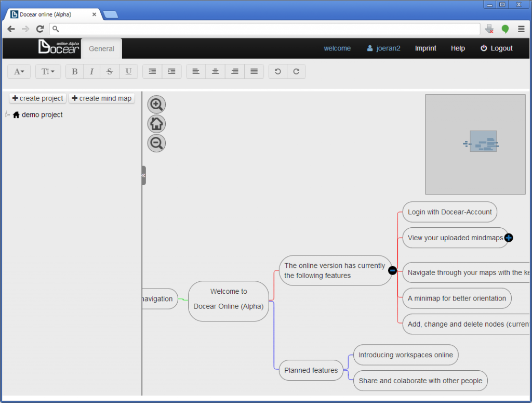The height and width of the screenshot is (403, 532).
Task: Select Planned features node
Action: click(x=311, y=370)
